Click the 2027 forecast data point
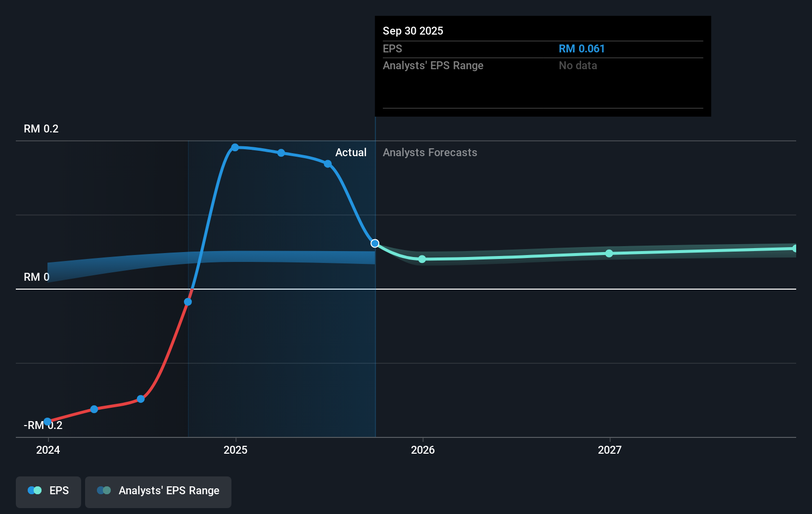 [x=609, y=254]
